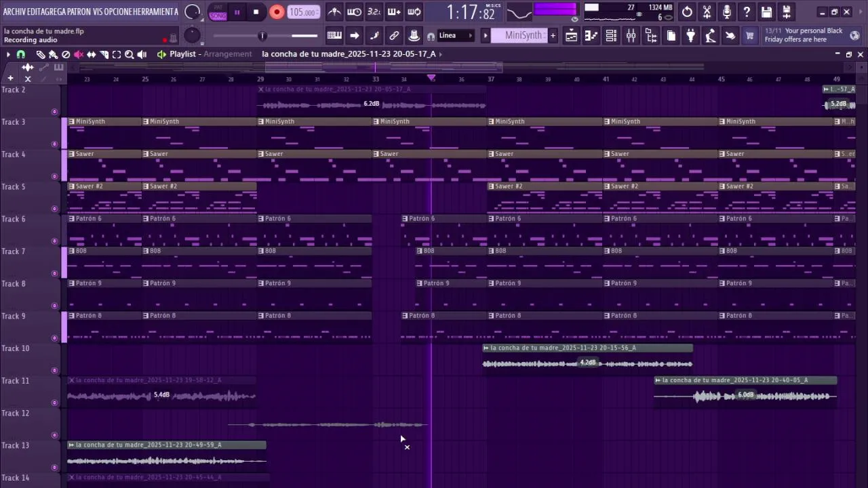The width and height of the screenshot is (868, 488).
Task: Open the PATRON menu
Action: point(79,12)
